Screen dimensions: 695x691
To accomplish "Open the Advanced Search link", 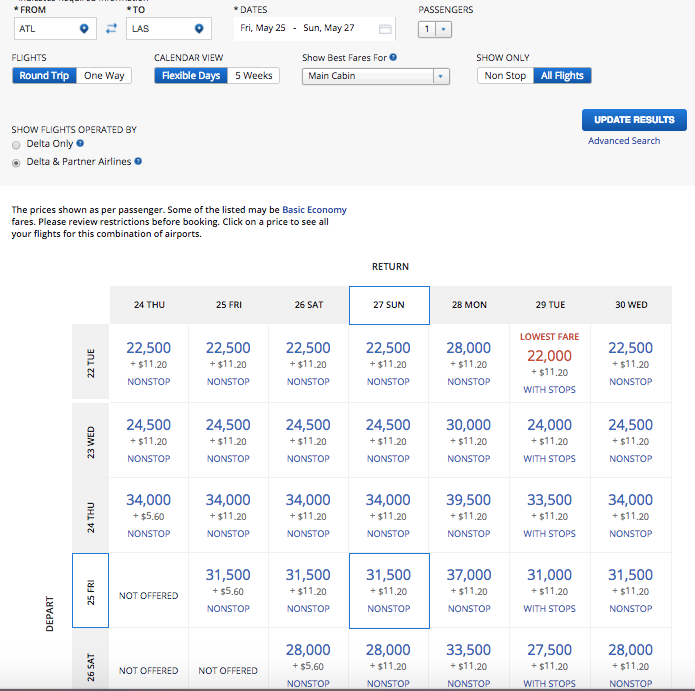I will [x=624, y=141].
